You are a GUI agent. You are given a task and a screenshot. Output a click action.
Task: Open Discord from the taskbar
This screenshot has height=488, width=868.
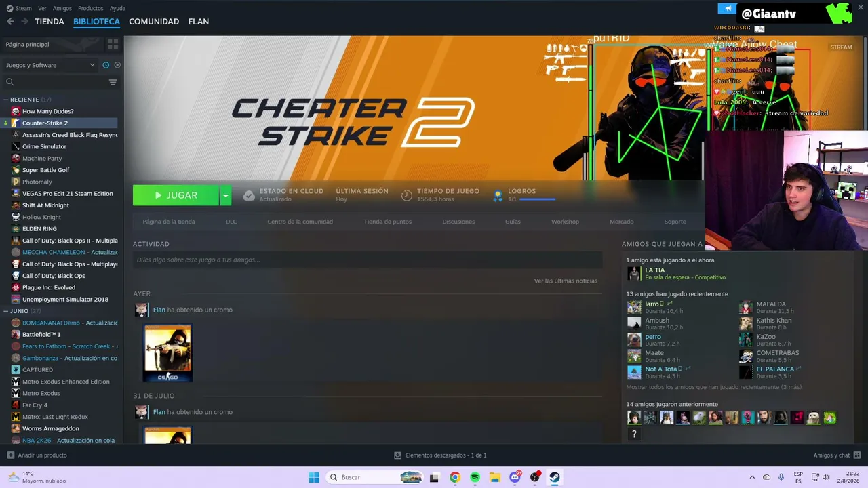point(515,477)
